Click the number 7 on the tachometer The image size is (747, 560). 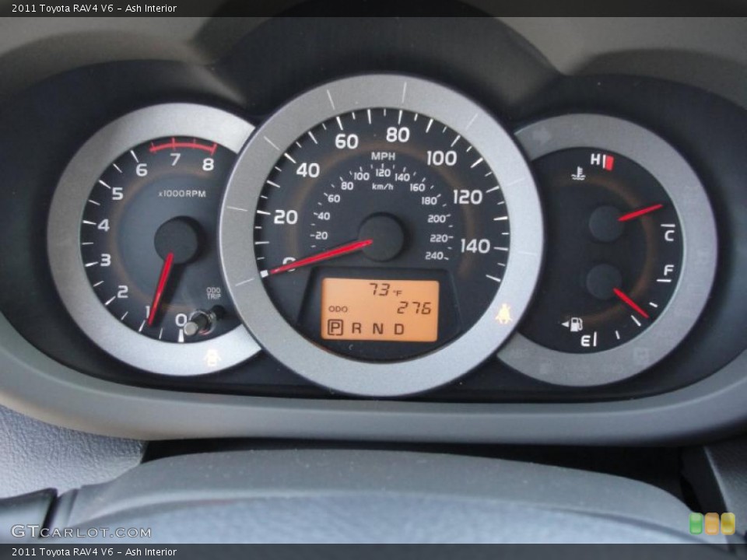pos(175,159)
